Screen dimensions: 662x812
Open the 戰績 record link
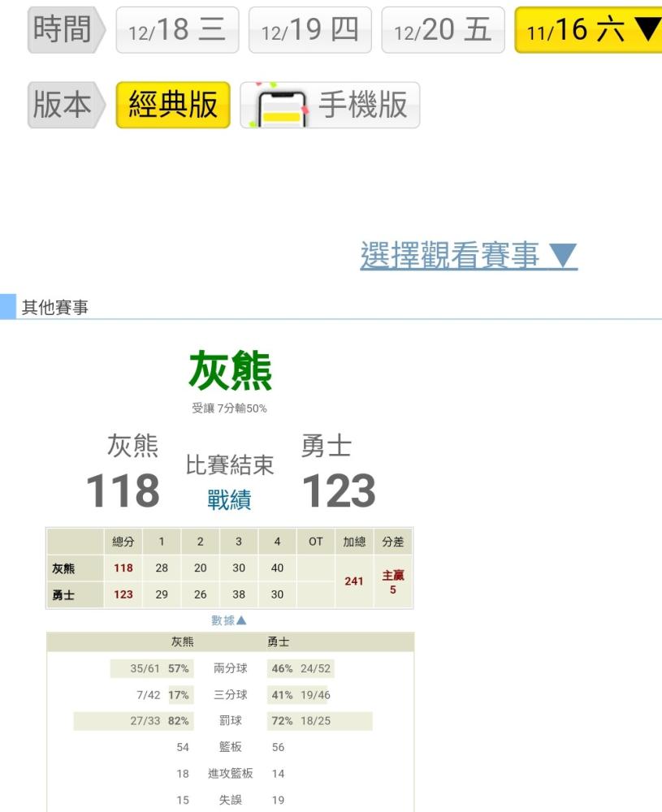click(x=230, y=499)
